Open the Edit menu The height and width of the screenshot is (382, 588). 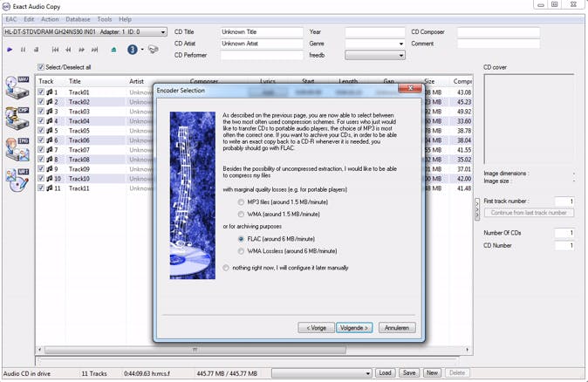coord(29,19)
